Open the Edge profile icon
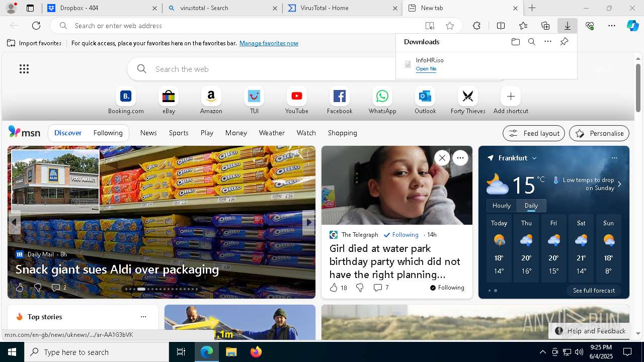 click(x=11, y=8)
